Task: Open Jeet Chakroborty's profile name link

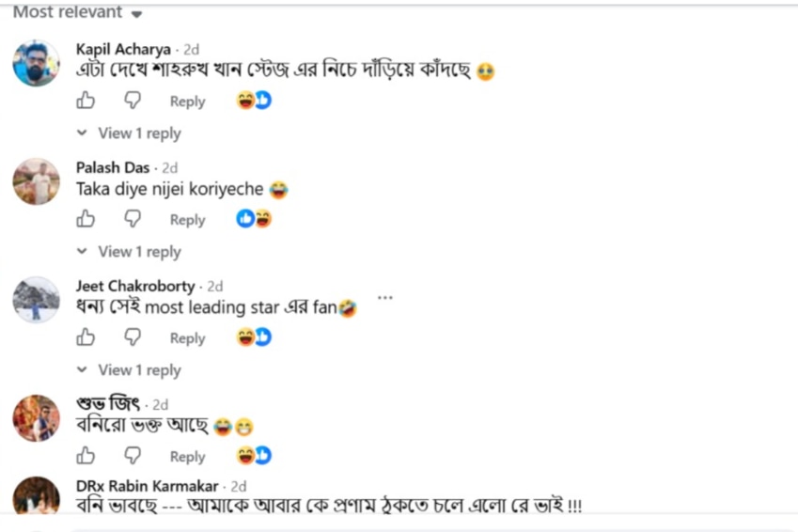Action: click(135, 286)
